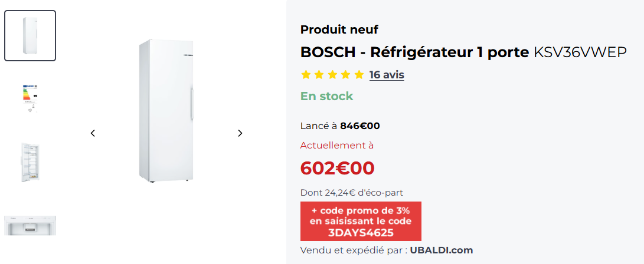Open the UBALDI.com seller link
Viewport: 644px width, 264px height.
coord(442,250)
